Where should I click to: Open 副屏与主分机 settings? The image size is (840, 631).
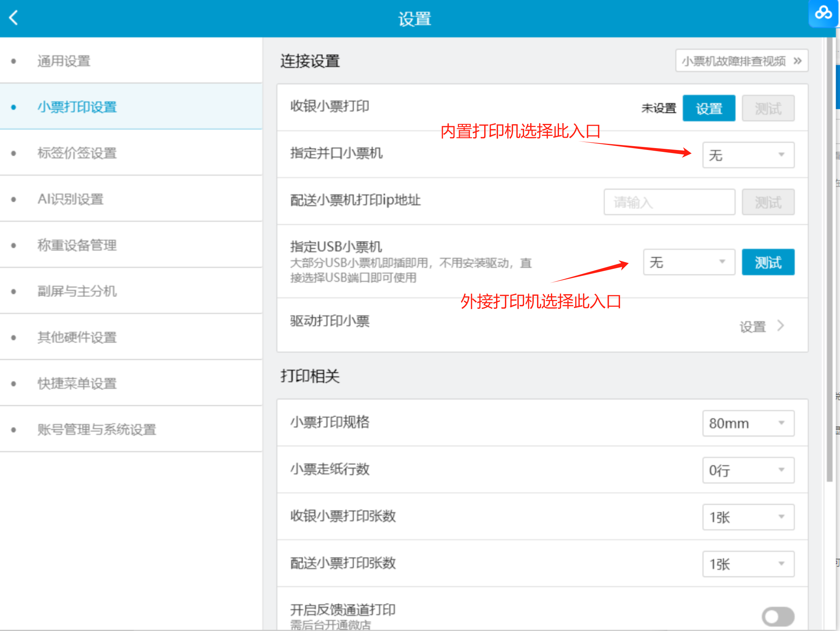coord(76,291)
